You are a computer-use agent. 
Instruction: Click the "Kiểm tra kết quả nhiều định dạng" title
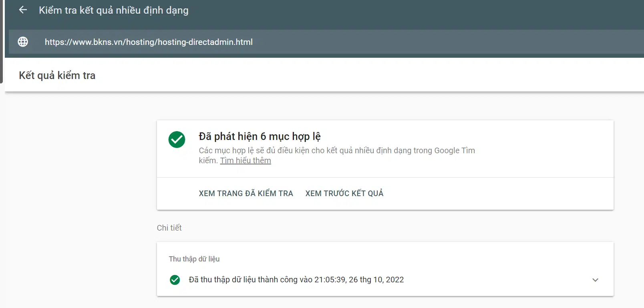(114, 10)
